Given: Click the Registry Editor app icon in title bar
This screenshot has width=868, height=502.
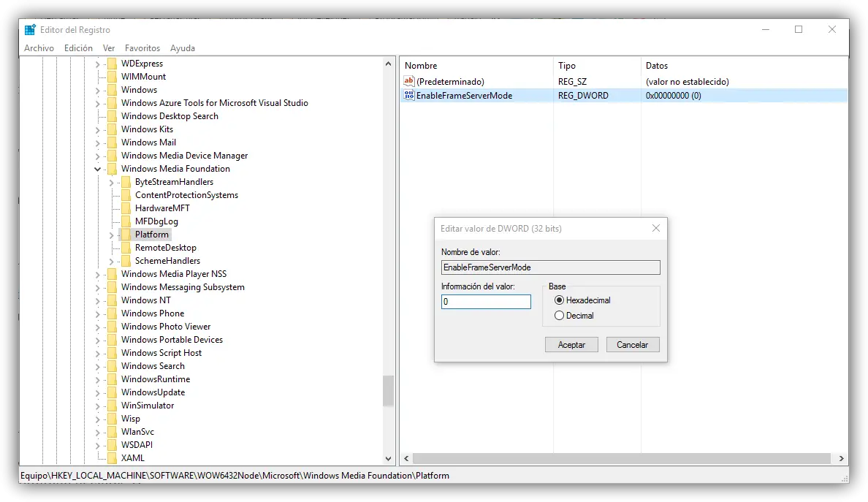Looking at the screenshot, I should 30,29.
